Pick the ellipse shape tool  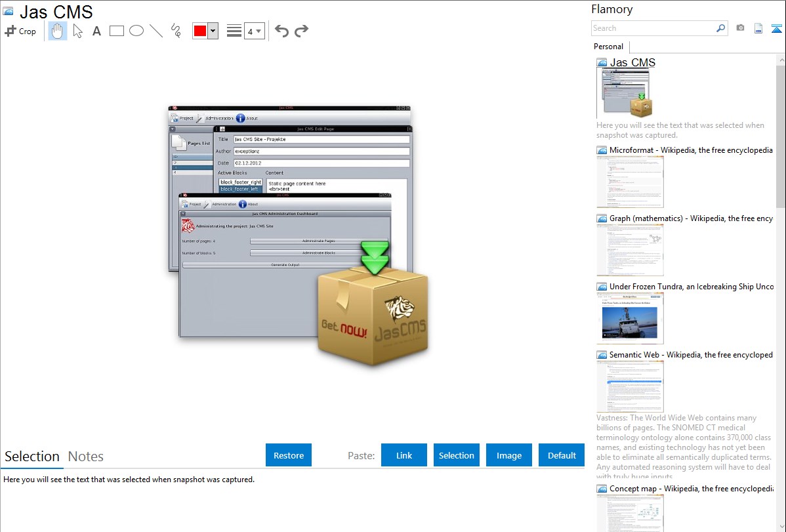(136, 31)
